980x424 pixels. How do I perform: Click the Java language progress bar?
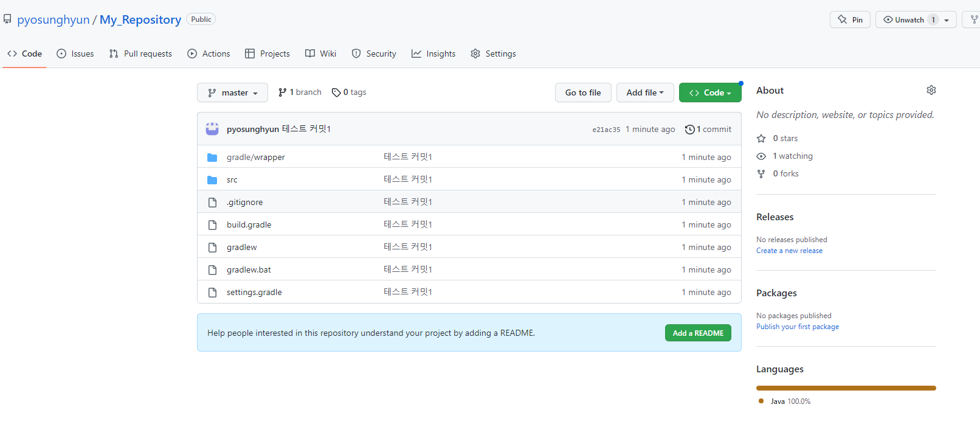(846, 388)
